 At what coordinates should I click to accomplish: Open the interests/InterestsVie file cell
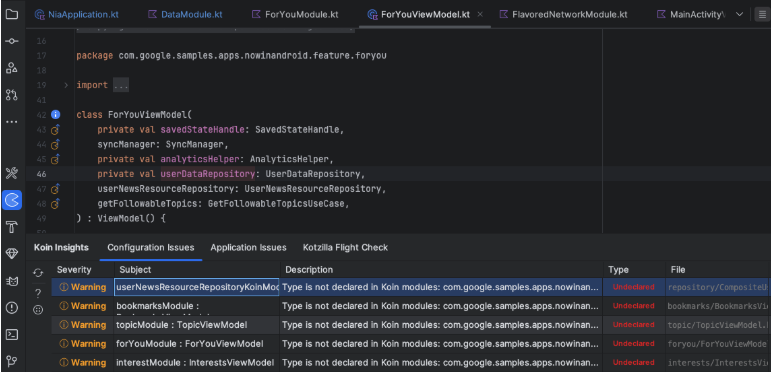click(x=717, y=363)
